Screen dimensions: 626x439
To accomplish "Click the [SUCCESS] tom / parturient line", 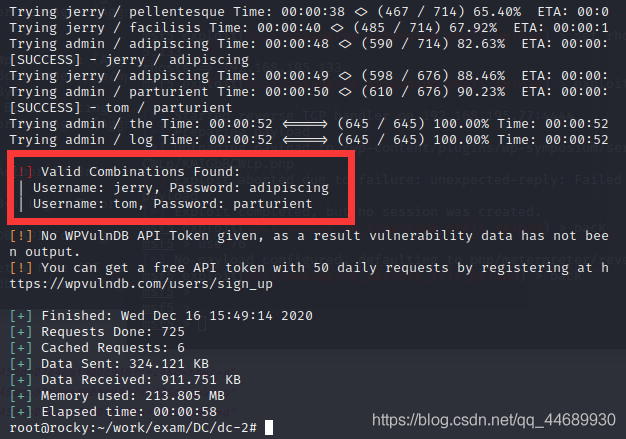I will (121, 108).
